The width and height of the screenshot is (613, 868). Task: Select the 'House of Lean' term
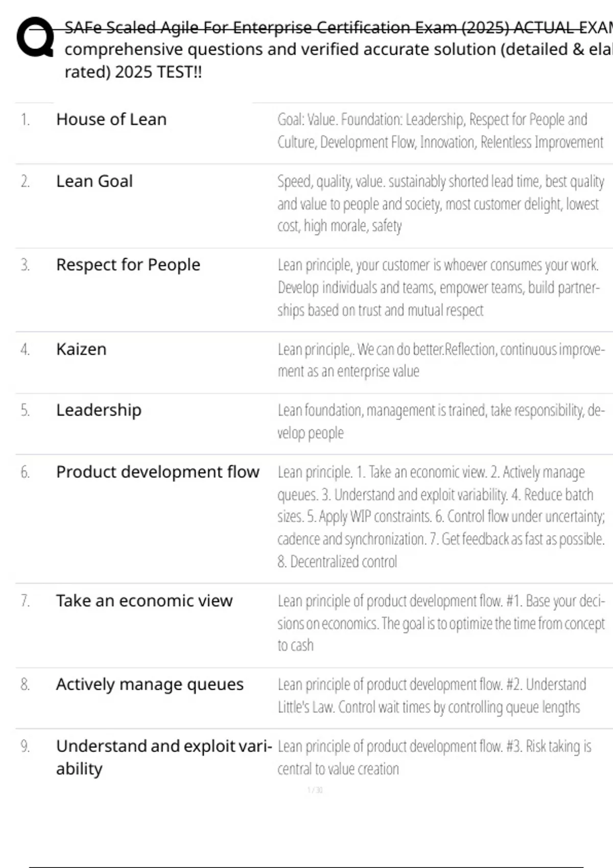coord(111,119)
